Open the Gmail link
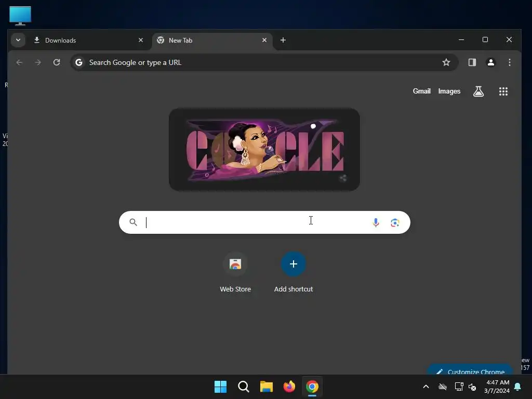Image resolution: width=532 pixels, height=399 pixels. pyautogui.click(x=421, y=91)
